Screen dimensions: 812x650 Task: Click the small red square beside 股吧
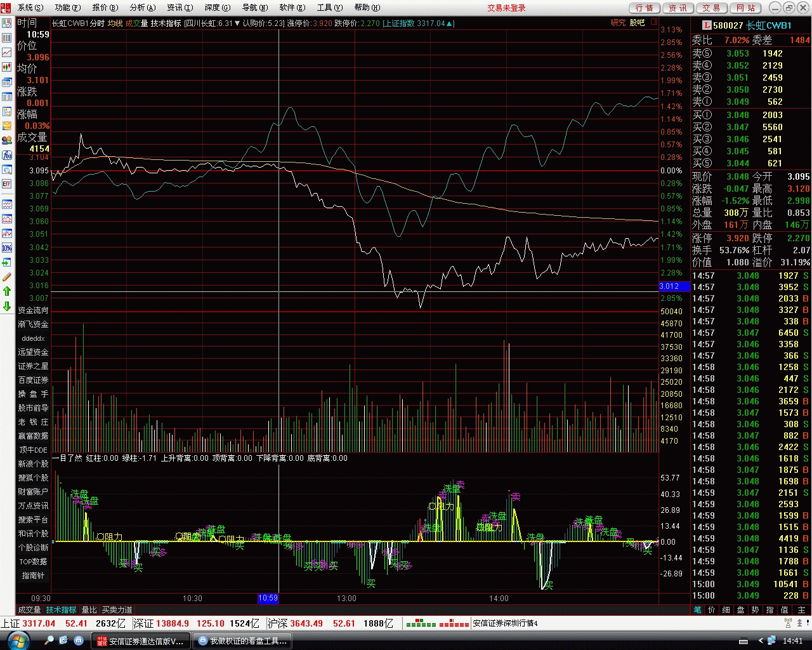(x=653, y=22)
